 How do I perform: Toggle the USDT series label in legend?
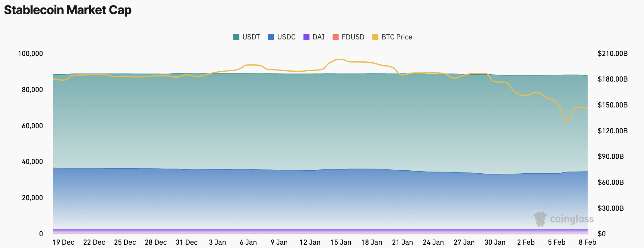click(x=251, y=37)
